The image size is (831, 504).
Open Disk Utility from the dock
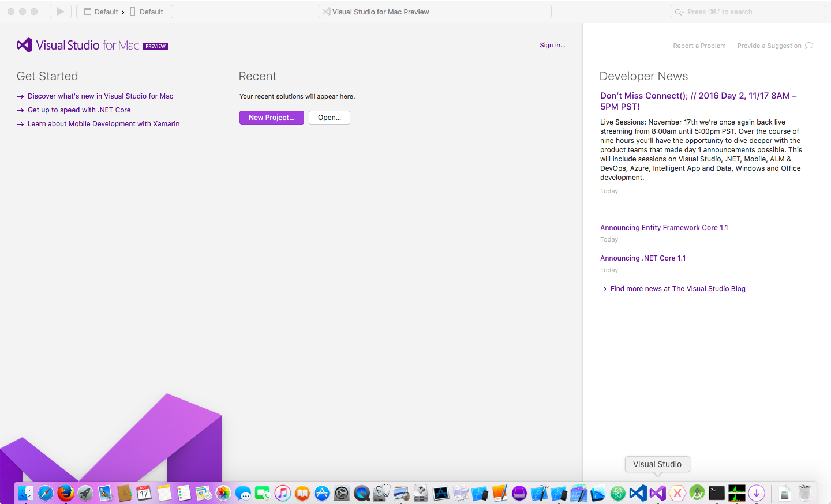tap(381, 493)
